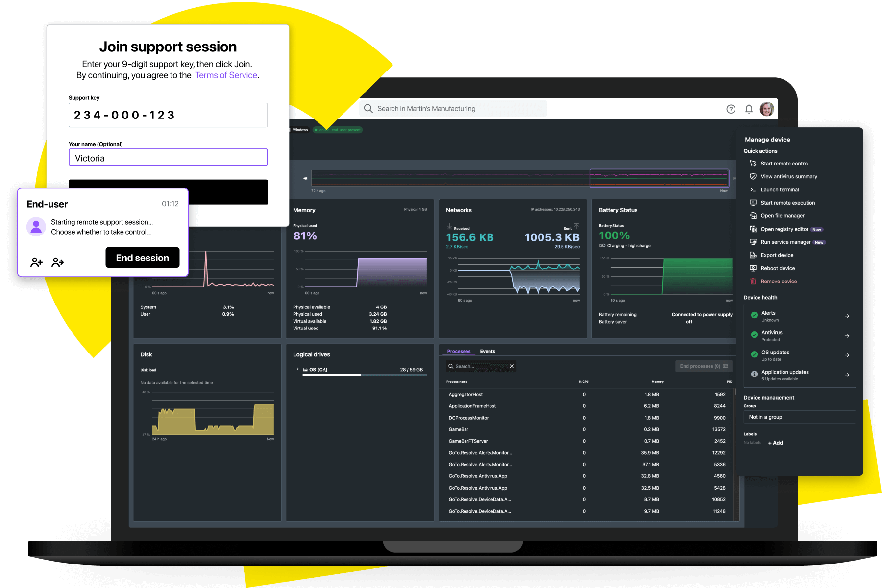Image resolution: width=882 pixels, height=588 pixels.
Task: Click the highlighted timeline range selector
Action: [659, 178]
